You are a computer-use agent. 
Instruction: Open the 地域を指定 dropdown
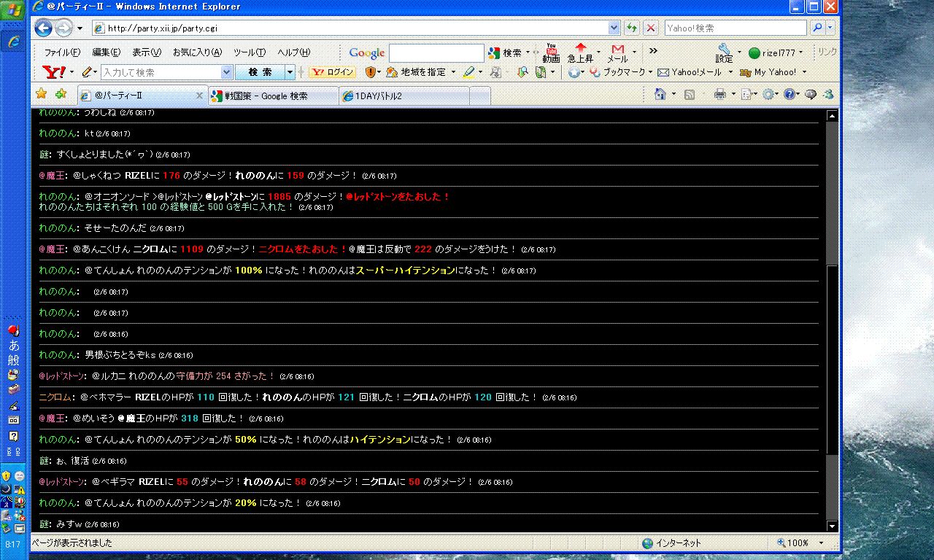coord(422,72)
